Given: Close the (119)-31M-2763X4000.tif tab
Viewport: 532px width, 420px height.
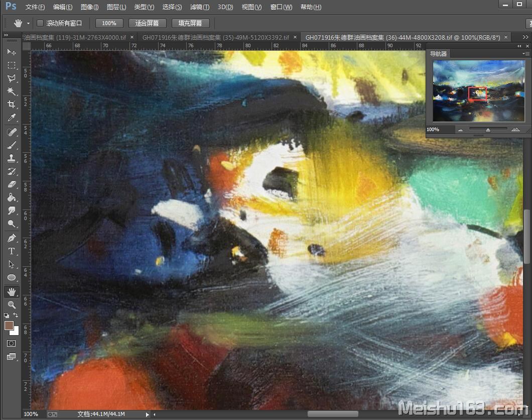Looking at the screenshot, I should (132, 37).
